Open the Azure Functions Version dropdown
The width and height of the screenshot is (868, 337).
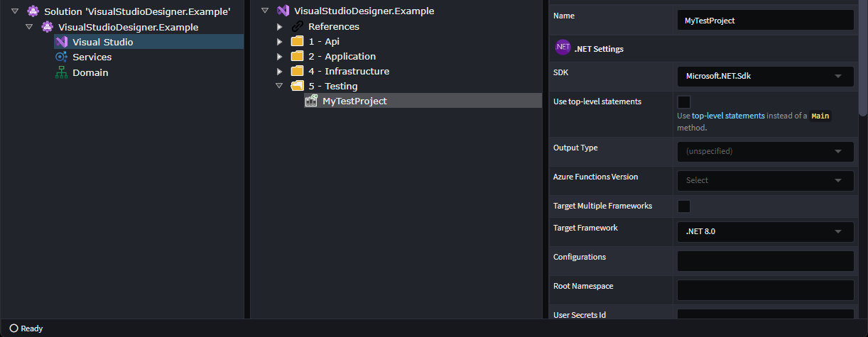tap(766, 180)
